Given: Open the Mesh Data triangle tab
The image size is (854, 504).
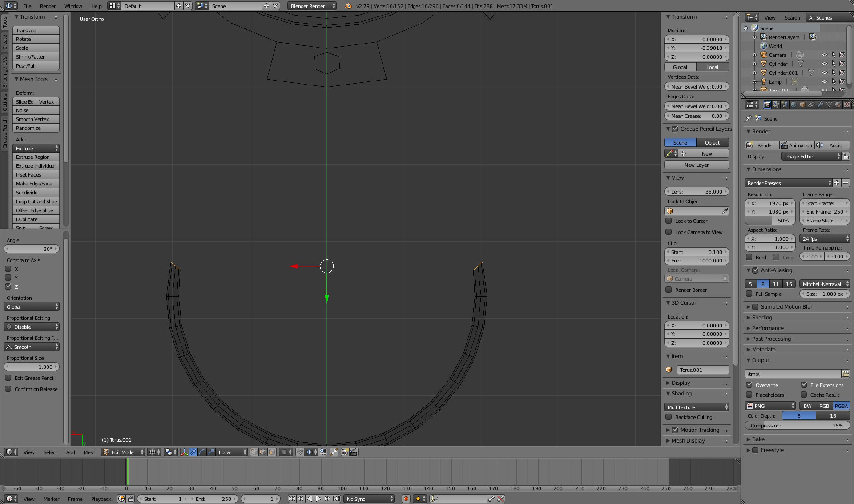Looking at the screenshot, I should (x=829, y=105).
